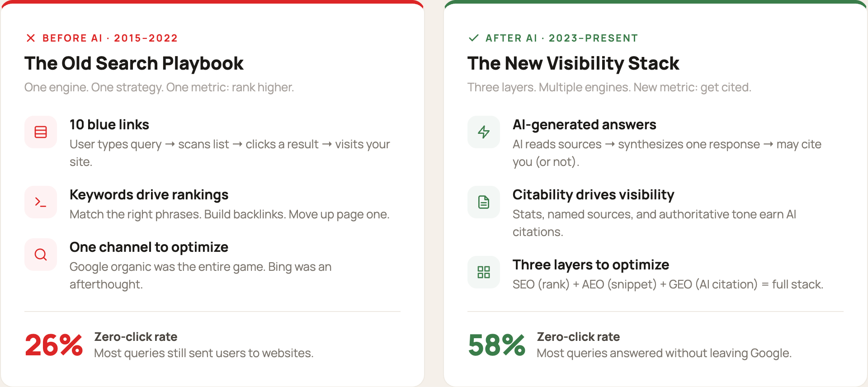Image resolution: width=868 pixels, height=387 pixels.
Task: Click the list icon beside 10 blue links
Action: point(41,132)
